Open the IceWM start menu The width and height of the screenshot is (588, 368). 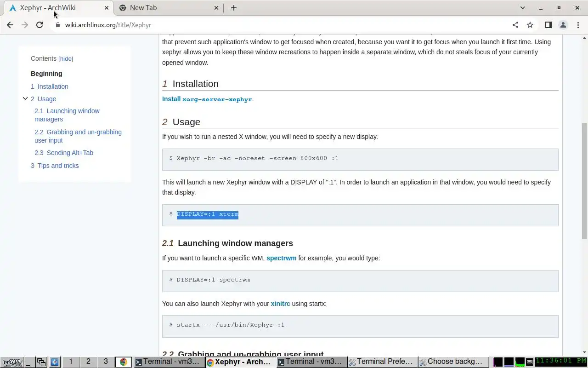pyautogui.click(x=11, y=362)
